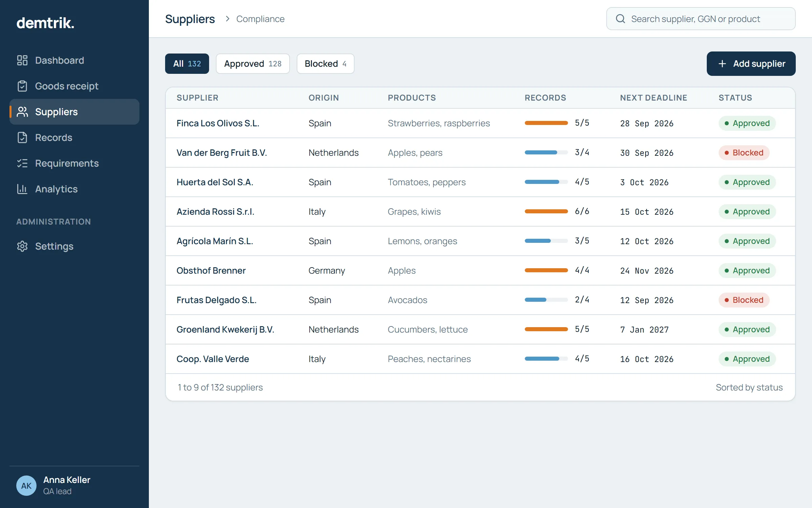Open supplier Frutas Delgado S.L.
The image size is (812, 508).
point(217,300)
